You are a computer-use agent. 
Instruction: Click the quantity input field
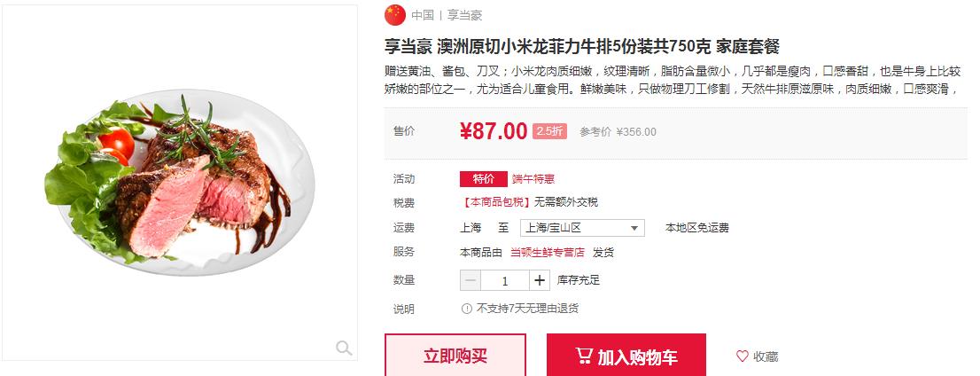click(x=505, y=280)
